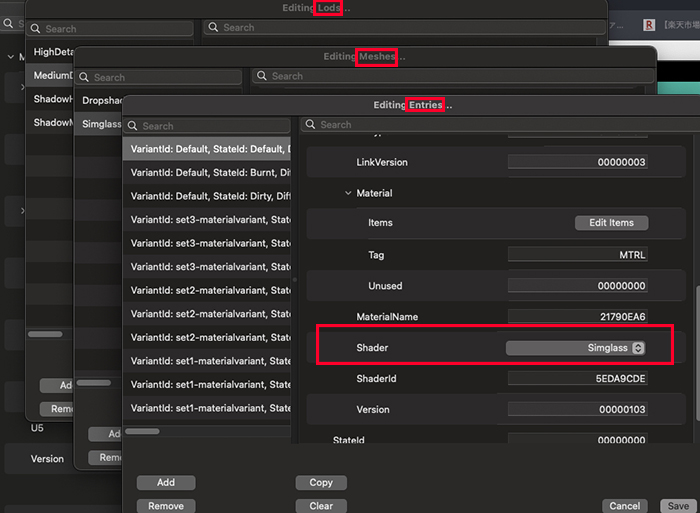Open the Shader dropdown showing Simglass

(x=576, y=347)
